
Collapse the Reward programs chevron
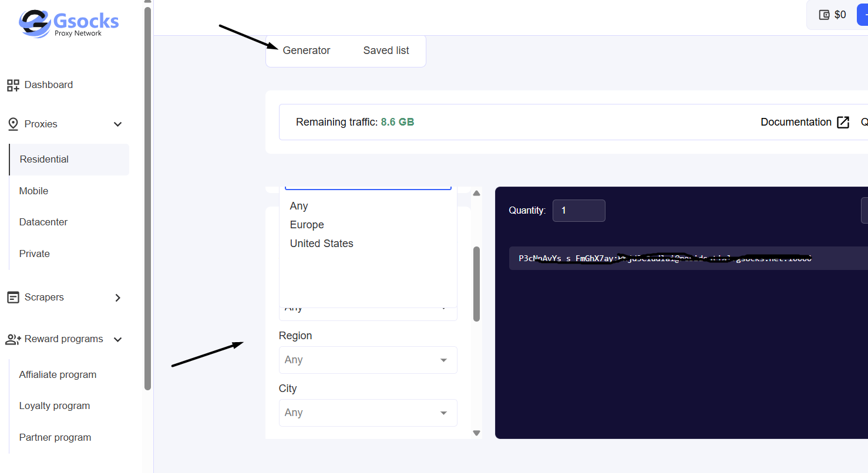pos(117,339)
